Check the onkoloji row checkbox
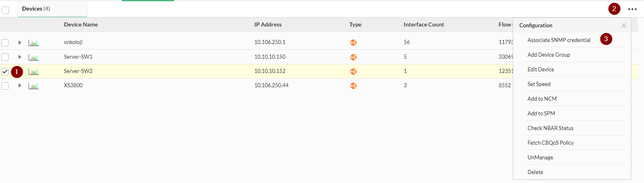The image size is (644, 183). [x=5, y=42]
